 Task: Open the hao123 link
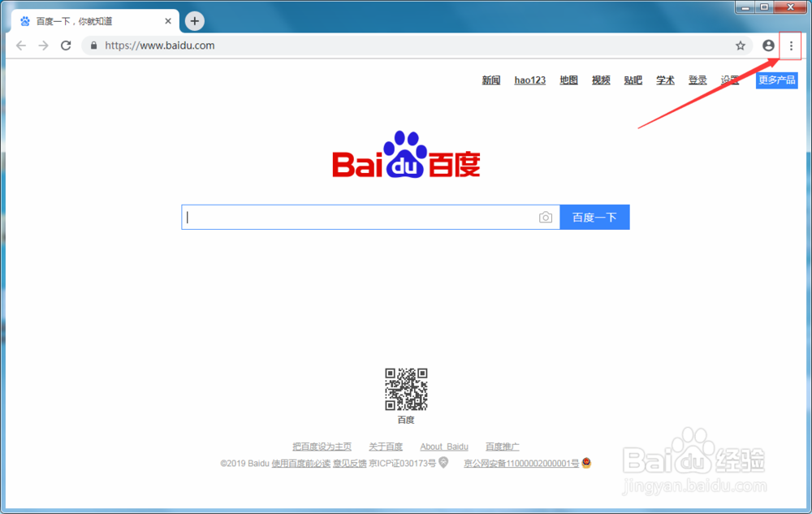tap(529, 80)
